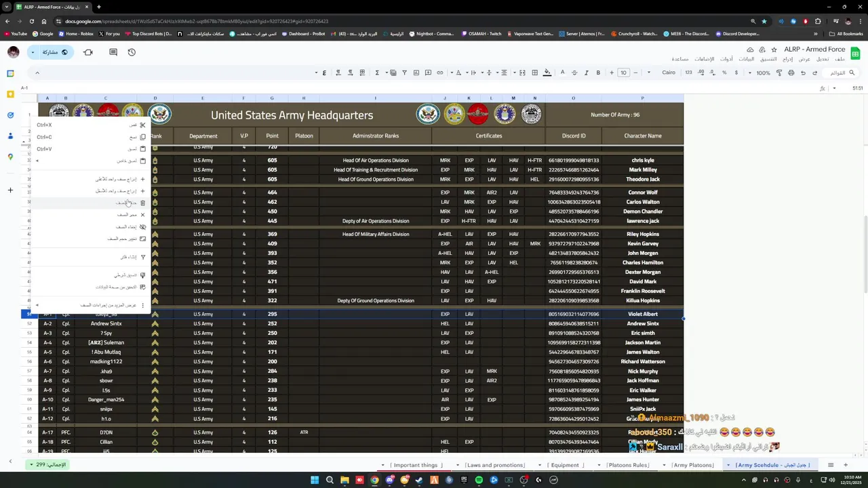Open Army Platoons sheet tab

click(693, 465)
